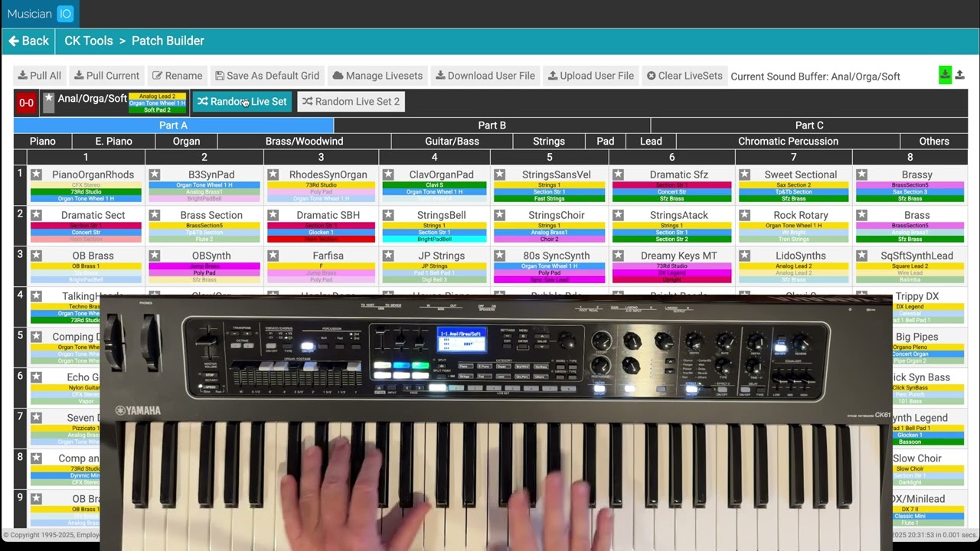Select the Strings category header

tap(549, 141)
